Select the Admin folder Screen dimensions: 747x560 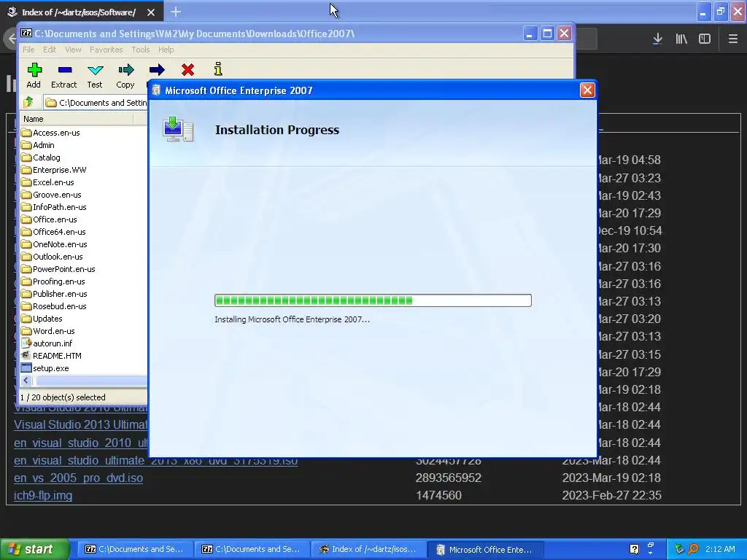(38, 145)
